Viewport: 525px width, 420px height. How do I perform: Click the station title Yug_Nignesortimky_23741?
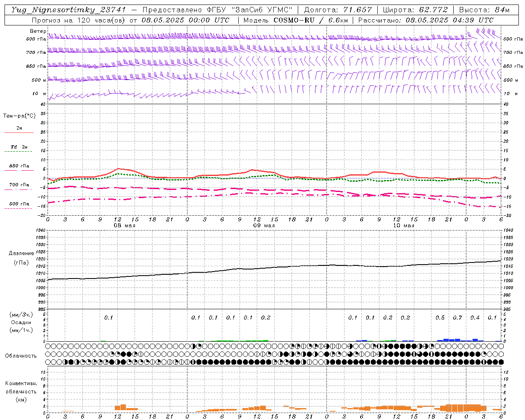pos(68,10)
